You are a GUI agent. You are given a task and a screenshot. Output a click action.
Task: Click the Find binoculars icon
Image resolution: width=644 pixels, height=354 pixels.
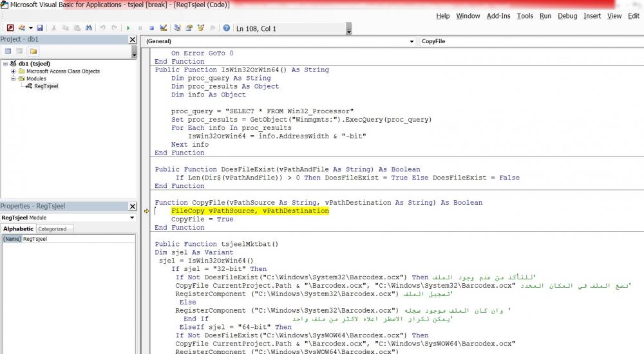coord(89,28)
